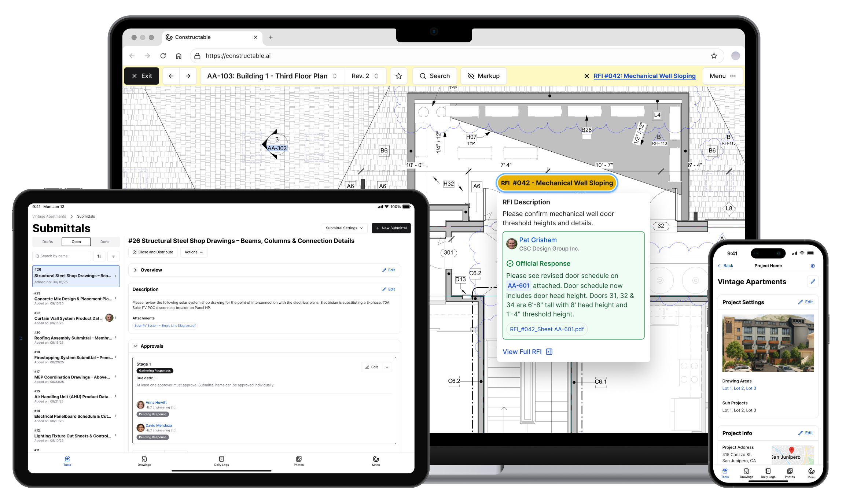
Task: Switch the submittals filter to Done
Action: pyautogui.click(x=105, y=242)
